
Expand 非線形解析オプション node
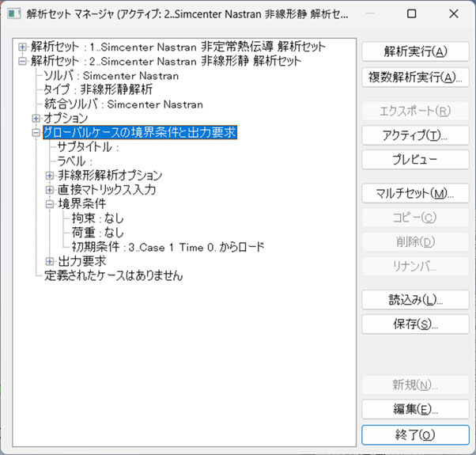click(50, 176)
